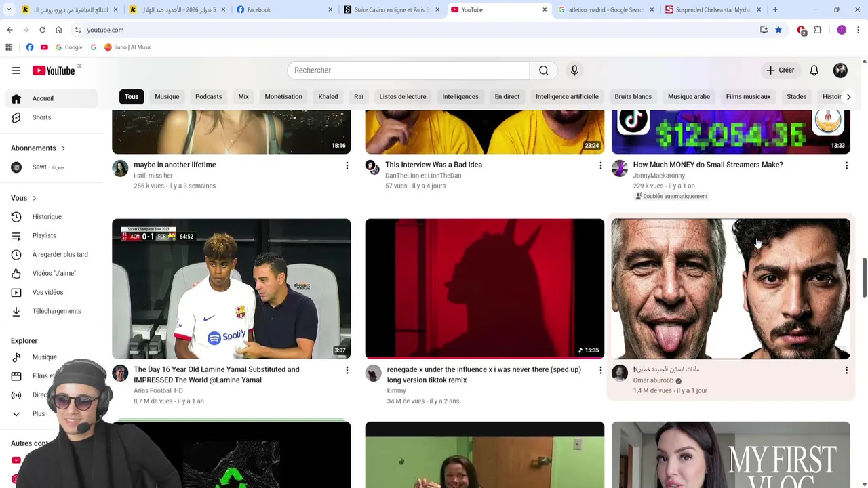
Task: Open the Arias Football HD channel link
Action: [158, 390]
